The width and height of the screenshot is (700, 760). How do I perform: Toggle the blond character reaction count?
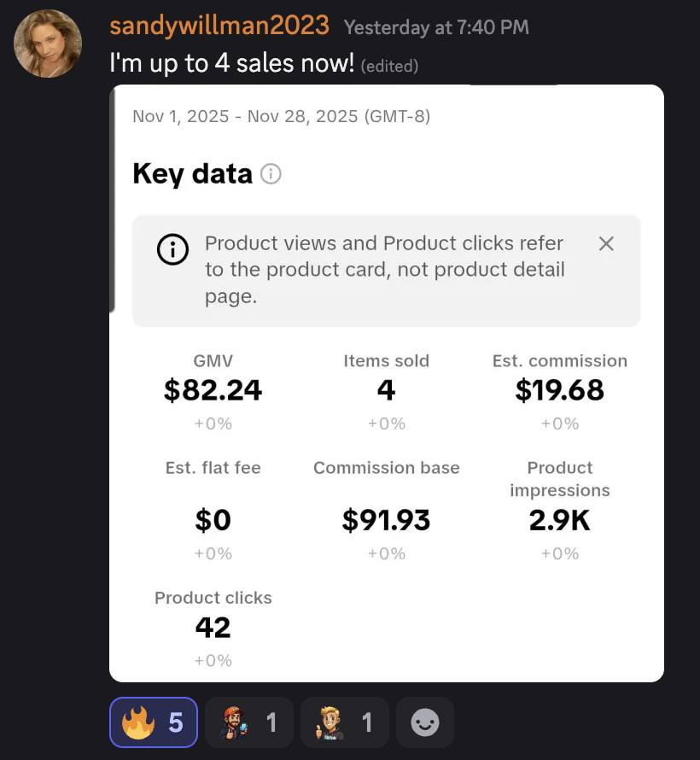point(344,722)
